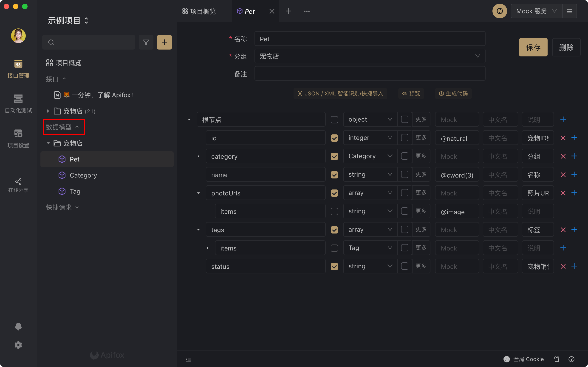This screenshot has height=367, width=588.
Task: Delete the id field with red X
Action: point(563,138)
